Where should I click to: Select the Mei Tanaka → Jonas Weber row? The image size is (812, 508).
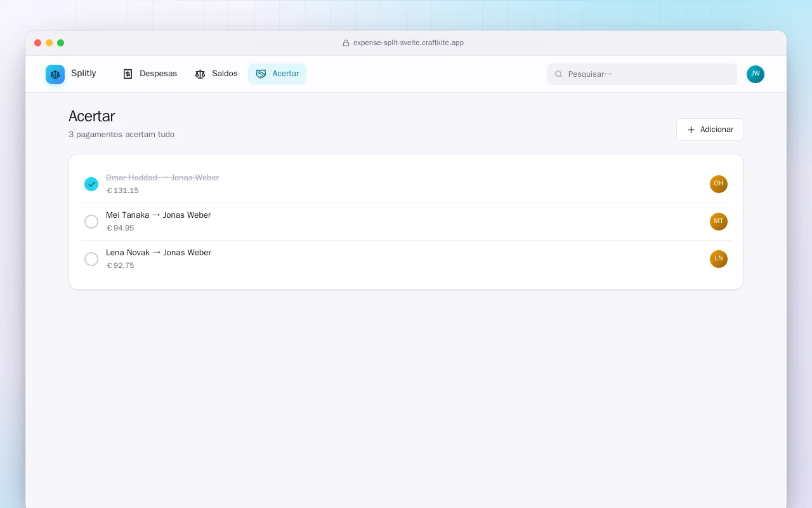click(406, 222)
